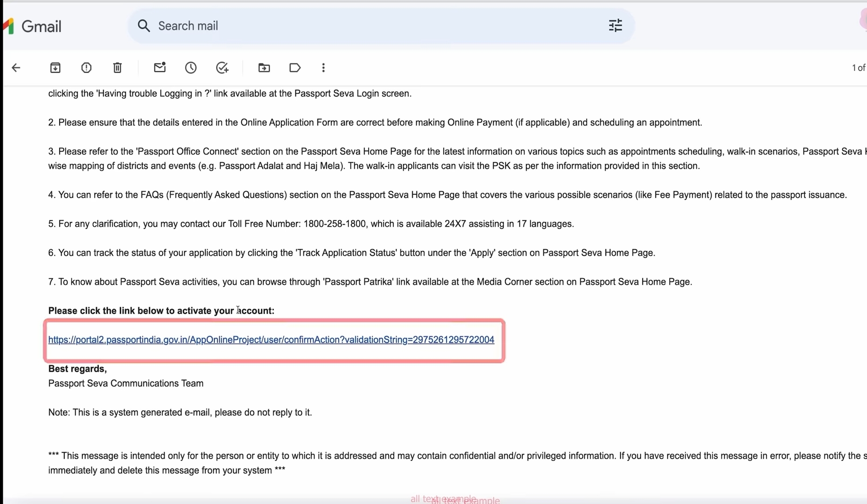Click the search magnifier icon
The image size is (867, 504).
(x=144, y=26)
